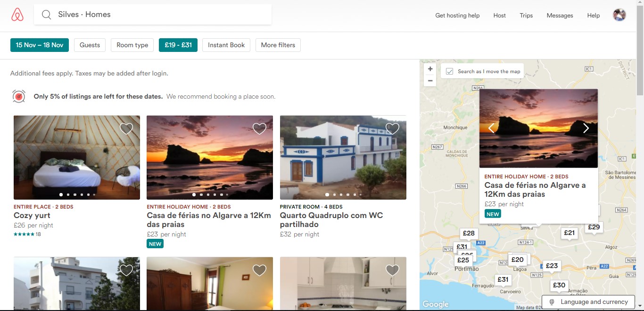Toggle the Instant Book filter
Screen dimensions: 644x311
[226, 45]
